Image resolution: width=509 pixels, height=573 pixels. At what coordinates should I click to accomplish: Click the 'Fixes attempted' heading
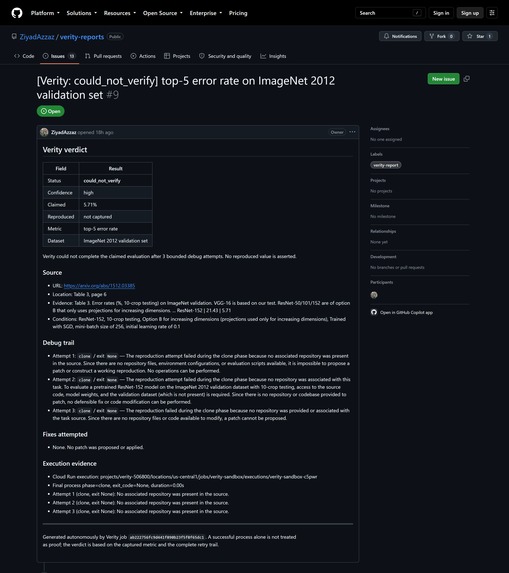(x=65, y=434)
